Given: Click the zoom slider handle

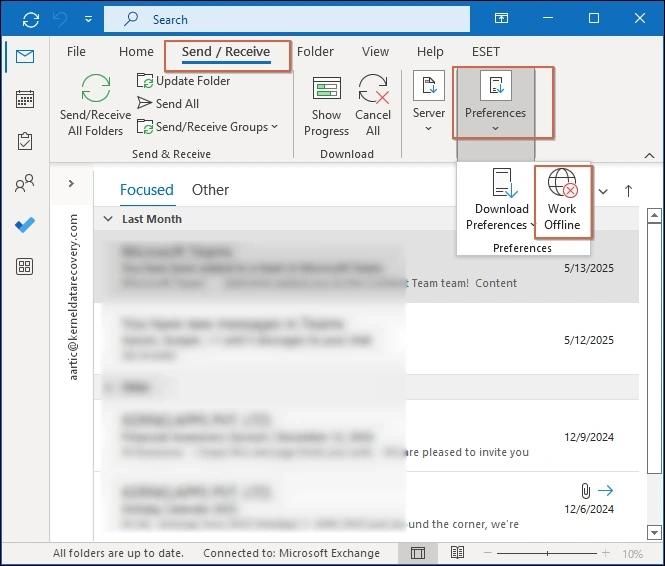Looking at the screenshot, I should click(x=547, y=553).
